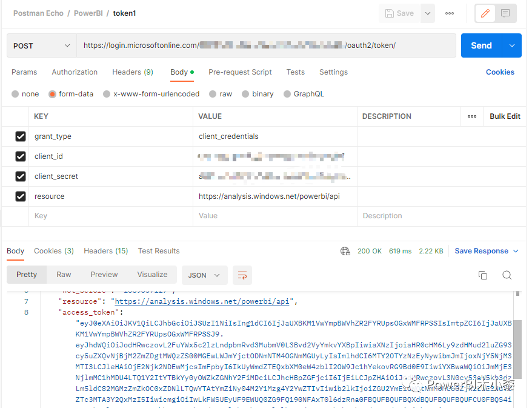Viewport: 532px width, 408px height.
Task: Click the empty Description input field
Action: [x=441, y=216]
